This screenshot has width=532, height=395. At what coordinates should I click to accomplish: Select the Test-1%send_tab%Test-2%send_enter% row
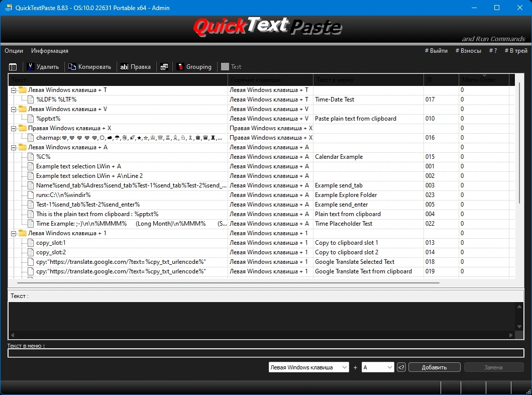(x=261, y=205)
